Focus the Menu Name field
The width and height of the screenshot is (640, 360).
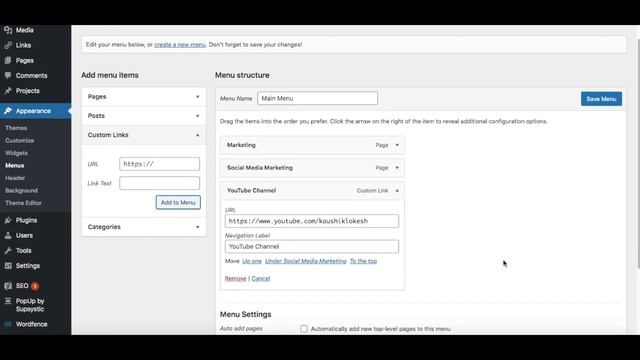[x=318, y=98]
